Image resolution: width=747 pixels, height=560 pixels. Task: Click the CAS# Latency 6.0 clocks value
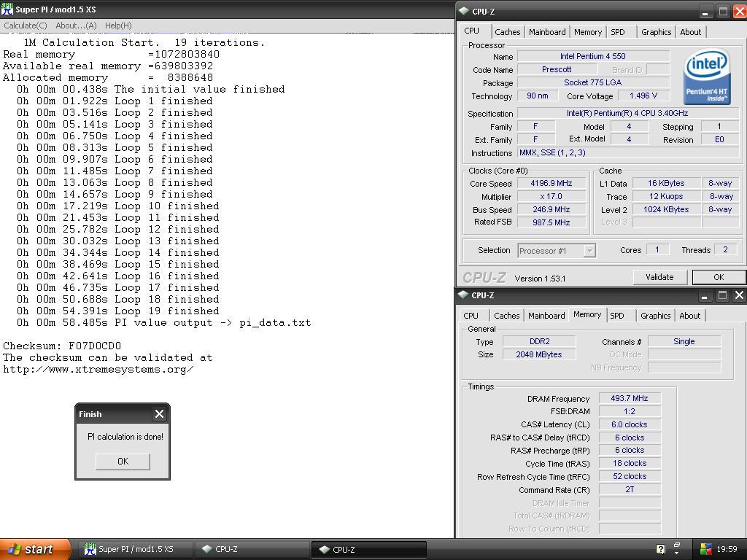pyautogui.click(x=630, y=424)
